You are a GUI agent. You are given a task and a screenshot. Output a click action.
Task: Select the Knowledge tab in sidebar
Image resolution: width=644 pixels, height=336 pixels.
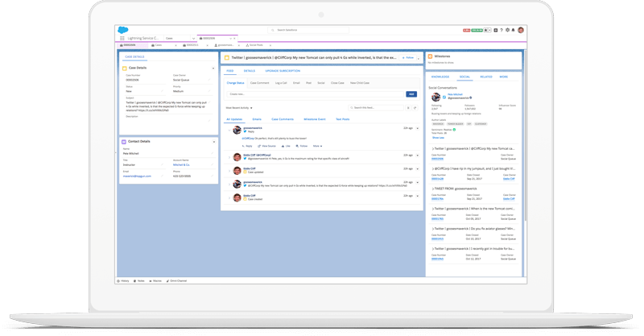(x=442, y=77)
